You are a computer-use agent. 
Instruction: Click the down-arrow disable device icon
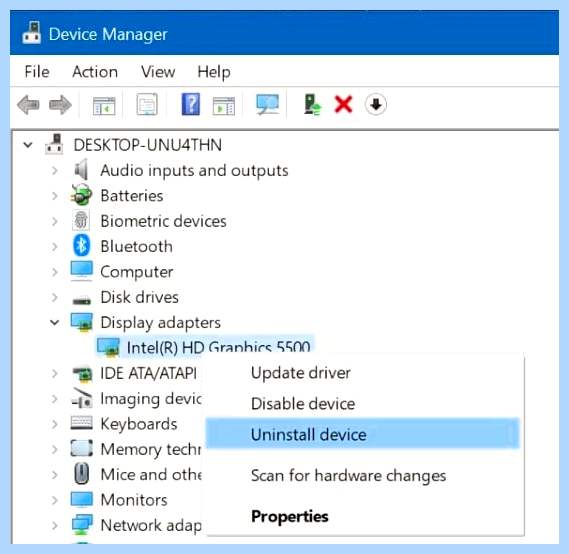[376, 104]
